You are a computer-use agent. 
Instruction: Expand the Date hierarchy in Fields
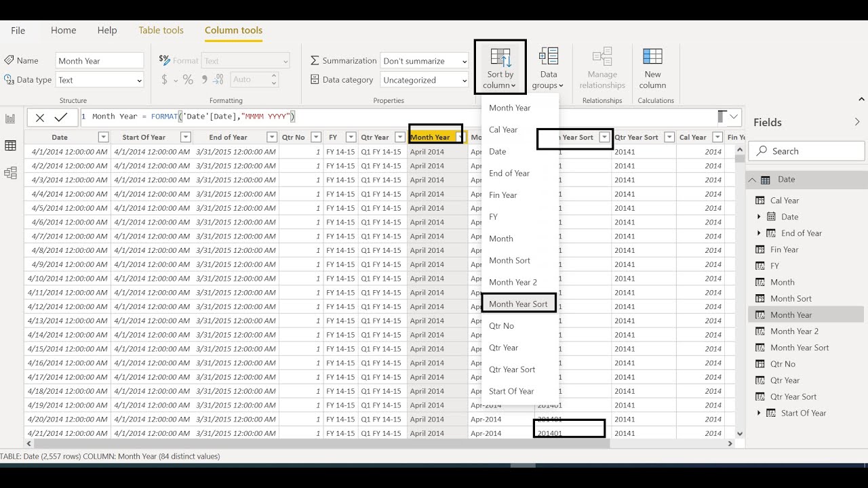(x=759, y=217)
